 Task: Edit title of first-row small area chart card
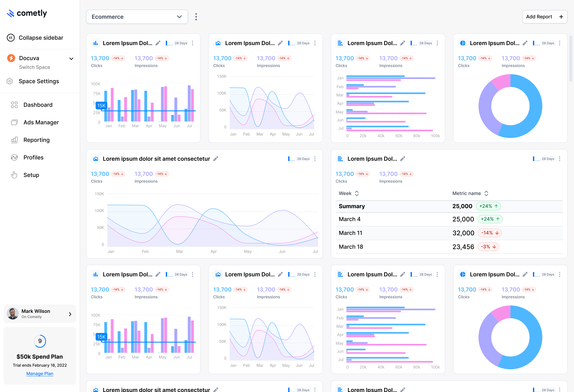[280, 43]
